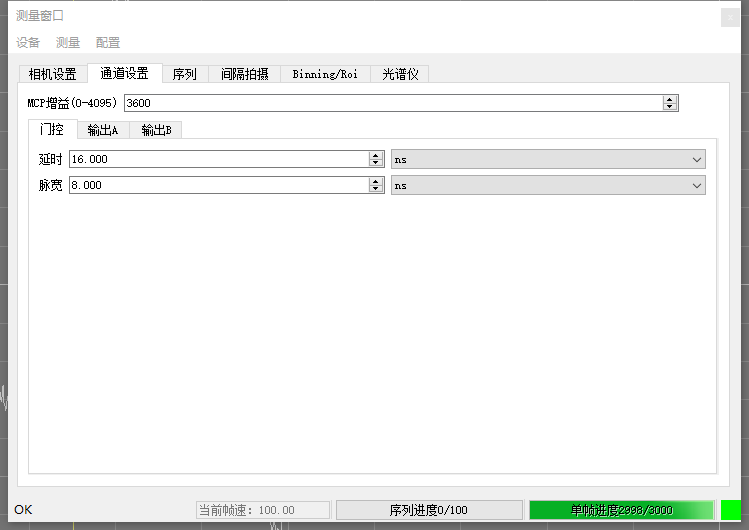
Task: Decrease MCP增益 with the down arrow
Action: 670,107
